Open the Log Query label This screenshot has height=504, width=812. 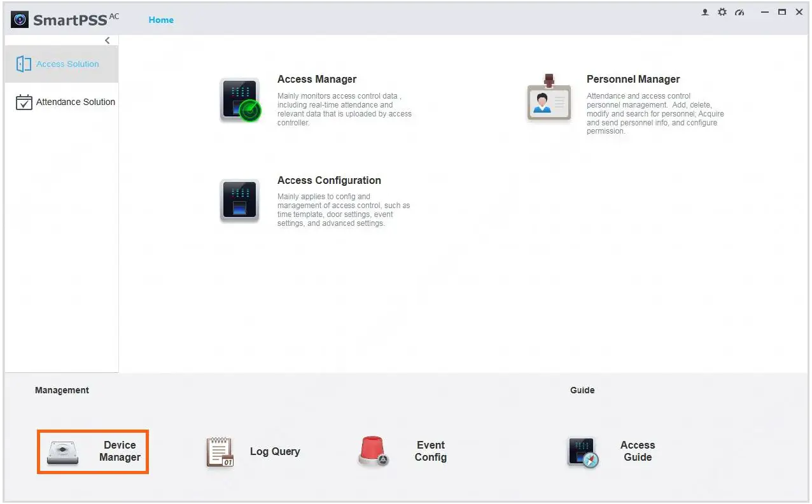click(x=275, y=451)
